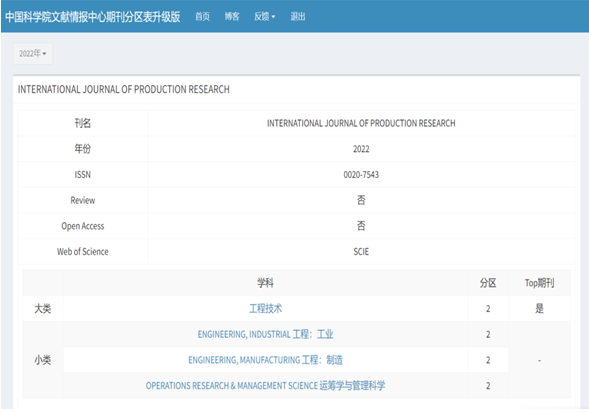Image resolution: width=589 pixels, height=412 pixels.
Task: Click the SCIE value in Web of Science row
Action: (x=361, y=252)
